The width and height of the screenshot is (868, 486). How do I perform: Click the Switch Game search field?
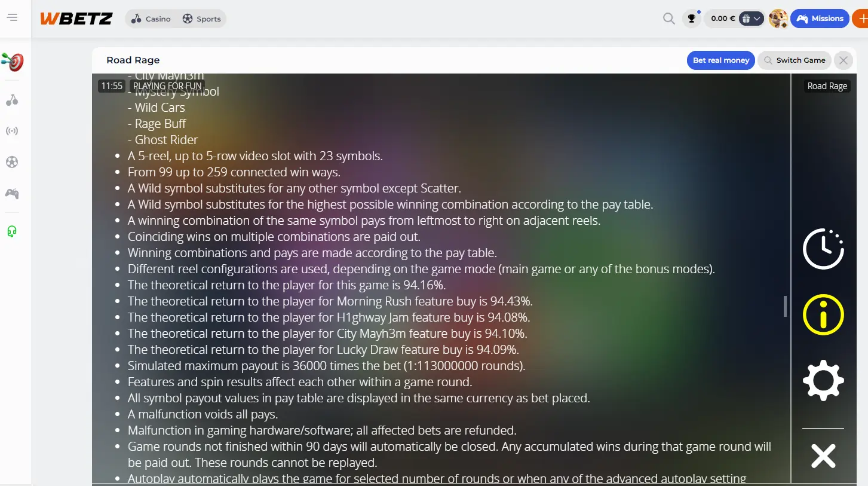pyautogui.click(x=795, y=60)
